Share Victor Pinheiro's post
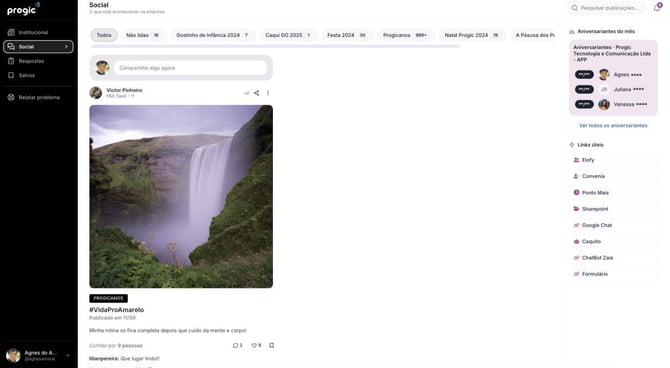The image size is (670, 368). (x=256, y=93)
